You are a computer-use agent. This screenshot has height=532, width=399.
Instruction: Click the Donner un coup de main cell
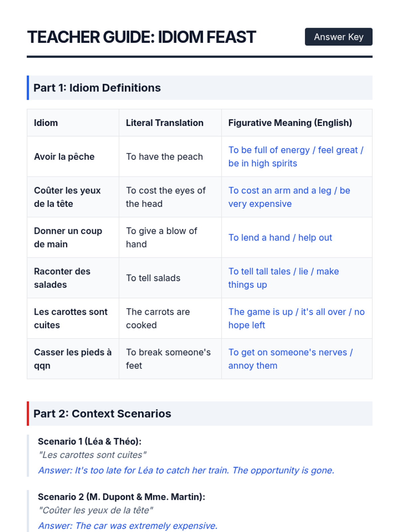click(68, 237)
